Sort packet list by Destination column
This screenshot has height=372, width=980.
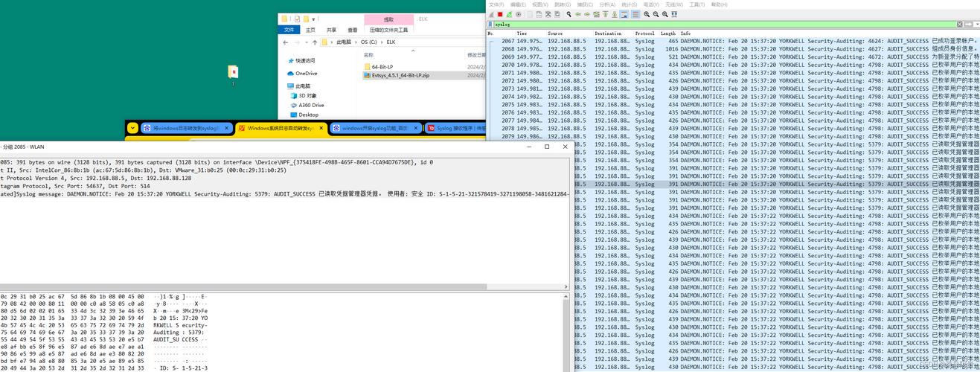pos(613,33)
